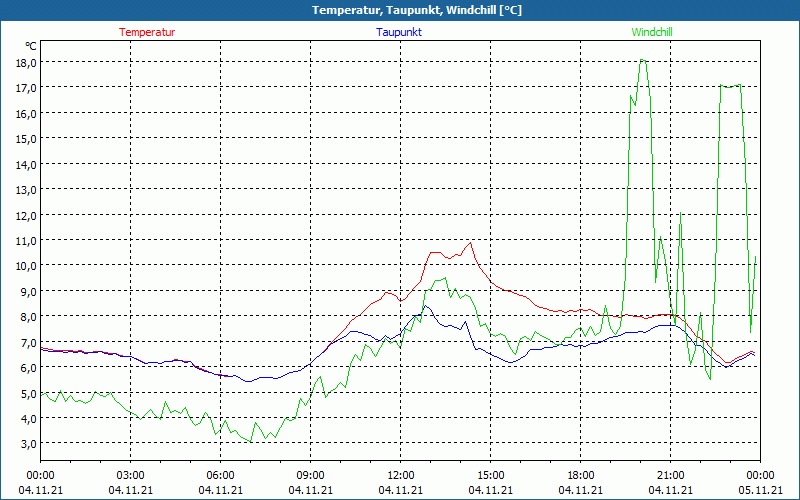Click the '04.11.21' date under 21:00
The height and width of the screenshot is (500, 800).
670,490
